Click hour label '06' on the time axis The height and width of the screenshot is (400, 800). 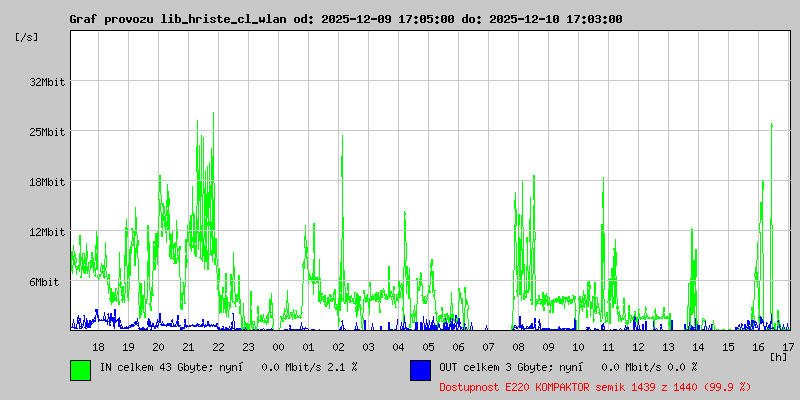click(x=458, y=347)
